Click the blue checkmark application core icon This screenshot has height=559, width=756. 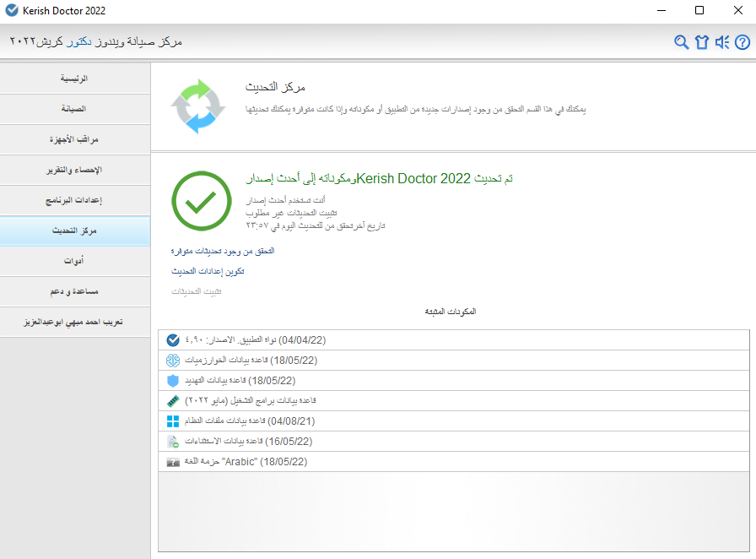pos(173,340)
